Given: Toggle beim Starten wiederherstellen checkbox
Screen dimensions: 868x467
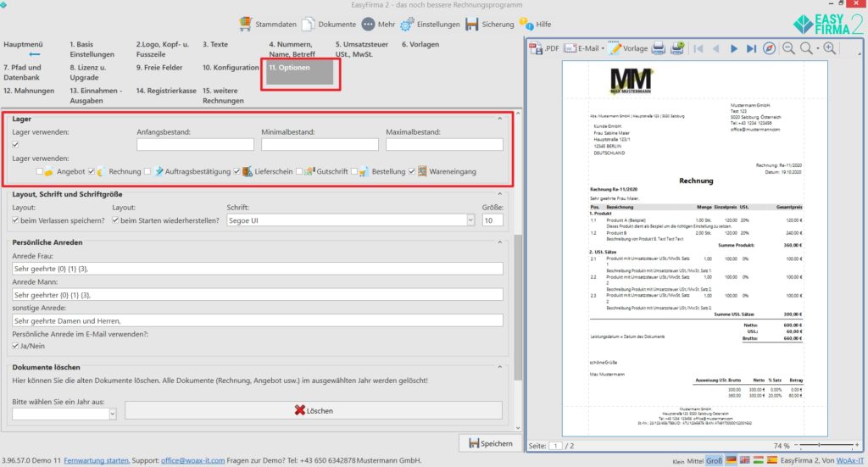Looking at the screenshot, I should point(115,220).
